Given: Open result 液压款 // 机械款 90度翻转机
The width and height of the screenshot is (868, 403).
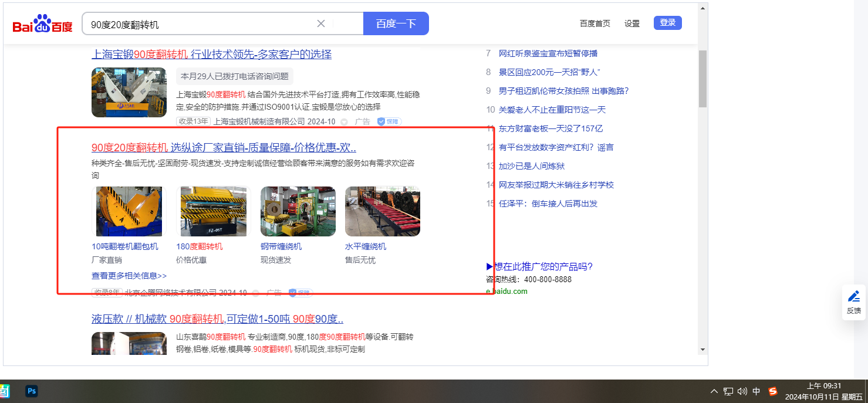Looking at the screenshot, I should [217, 319].
